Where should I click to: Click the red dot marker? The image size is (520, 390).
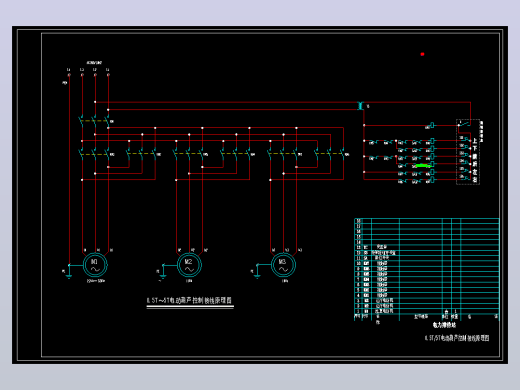click(422, 54)
